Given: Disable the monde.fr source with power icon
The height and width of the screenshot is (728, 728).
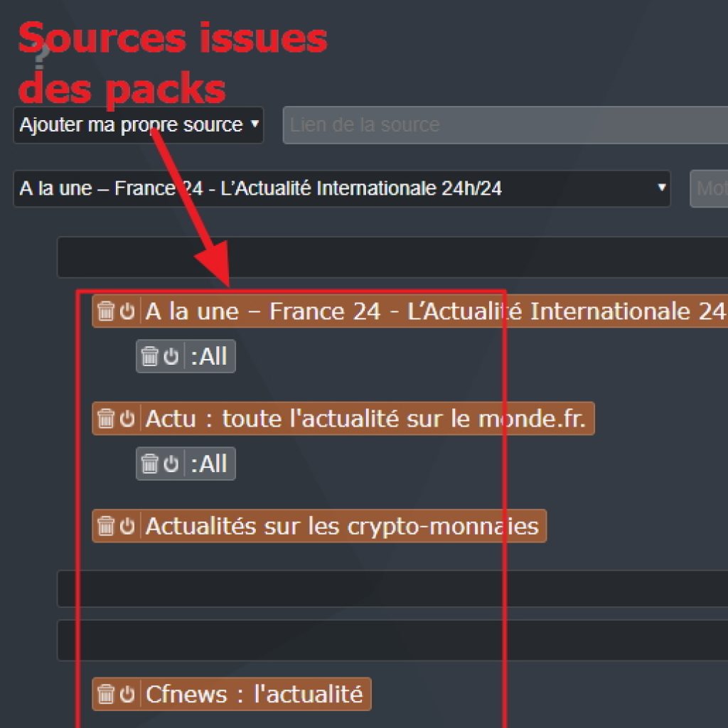Looking at the screenshot, I should [x=127, y=418].
